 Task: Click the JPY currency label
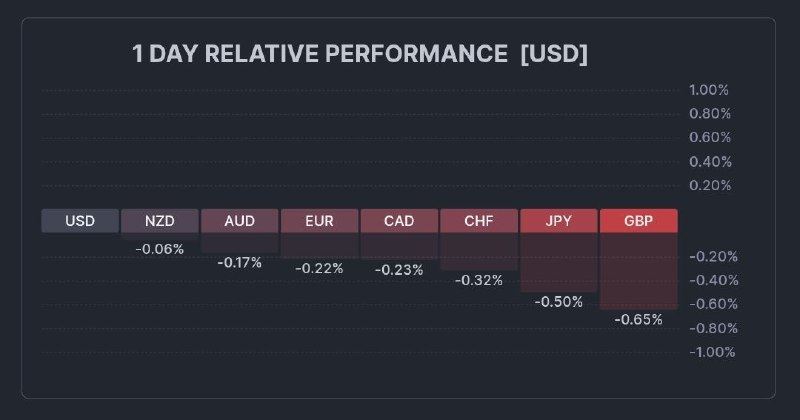coord(558,221)
